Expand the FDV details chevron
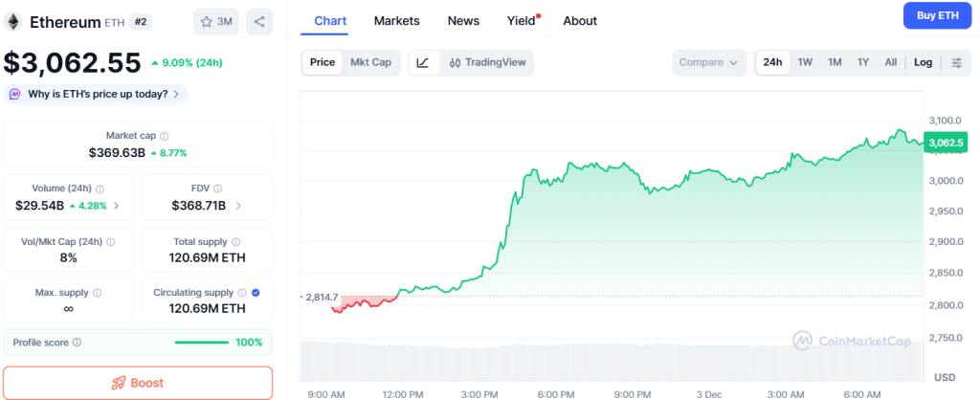Screen dimensions: 980x400 pyautogui.click(x=238, y=205)
